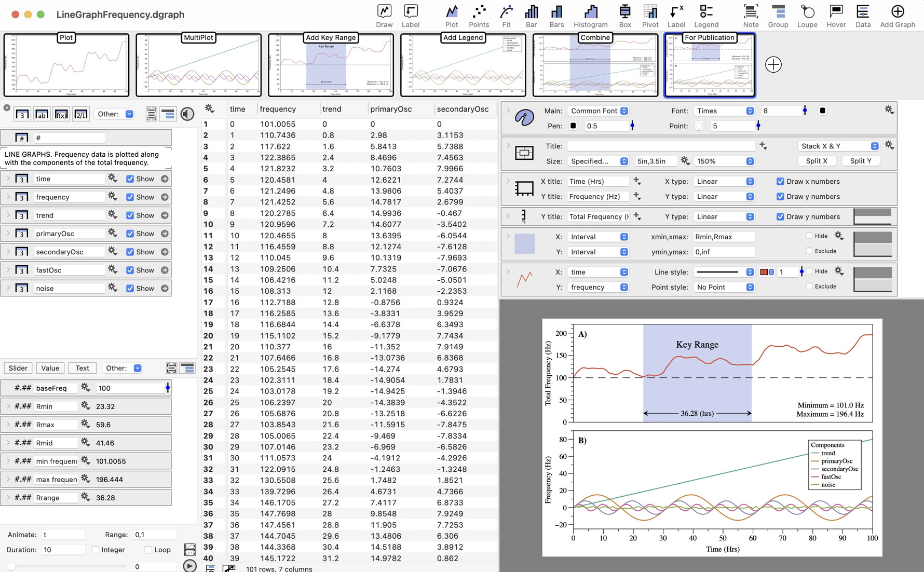Add a Fit command
The width and height of the screenshot is (924, 572).
click(x=506, y=16)
